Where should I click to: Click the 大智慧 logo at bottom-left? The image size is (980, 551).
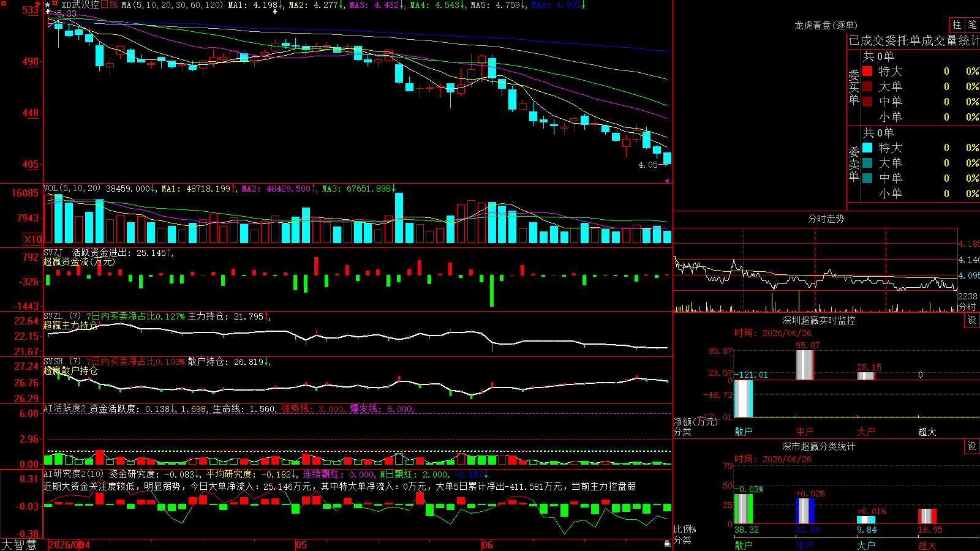point(19,545)
